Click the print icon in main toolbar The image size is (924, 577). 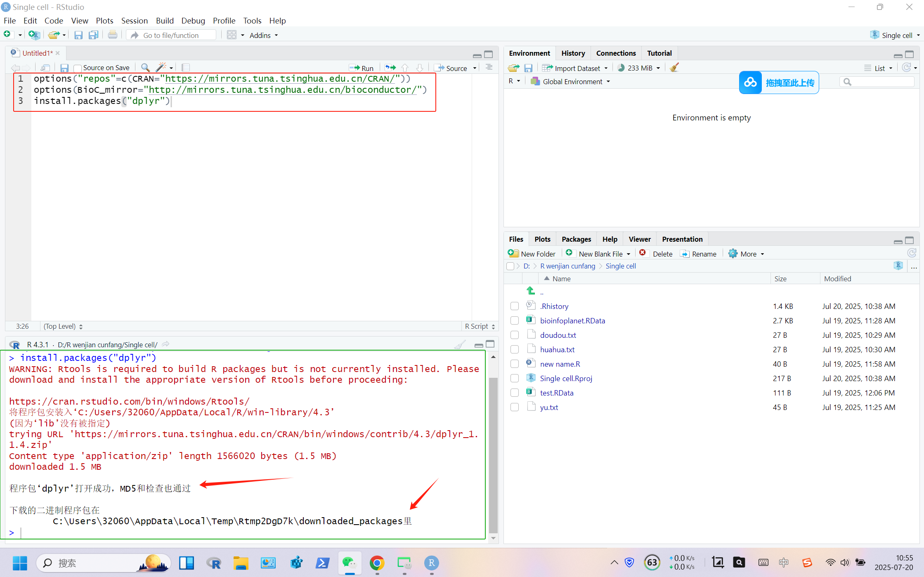tap(112, 35)
